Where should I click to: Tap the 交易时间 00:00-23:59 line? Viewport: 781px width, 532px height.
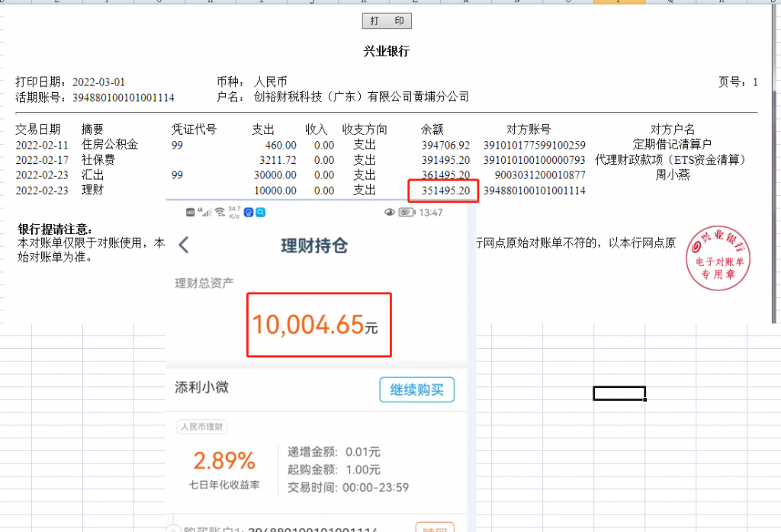[x=348, y=488]
